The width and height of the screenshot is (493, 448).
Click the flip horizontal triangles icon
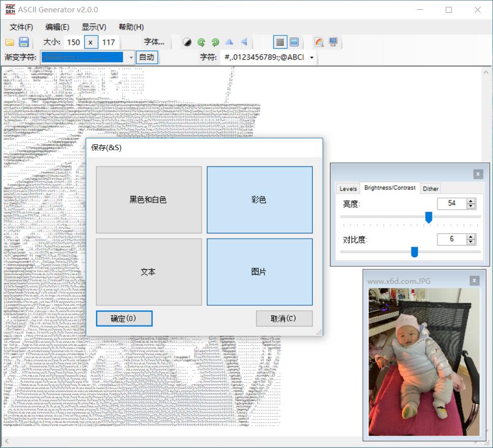tap(230, 42)
